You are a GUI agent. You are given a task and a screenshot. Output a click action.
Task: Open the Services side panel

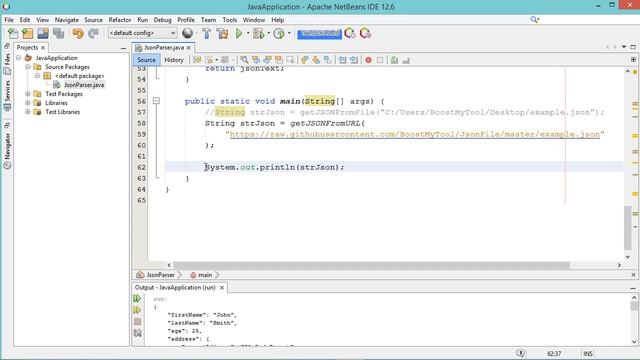coord(7,95)
